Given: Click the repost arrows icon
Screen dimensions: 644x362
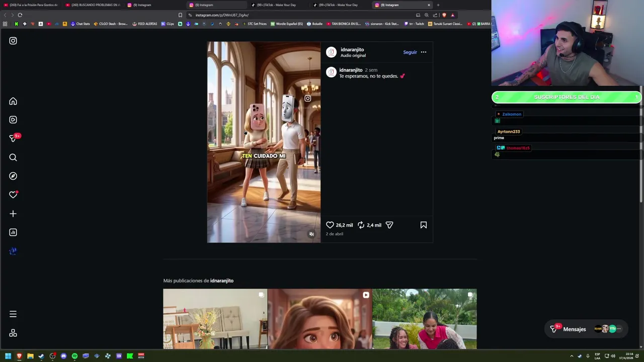Looking at the screenshot, I should click(x=361, y=225).
